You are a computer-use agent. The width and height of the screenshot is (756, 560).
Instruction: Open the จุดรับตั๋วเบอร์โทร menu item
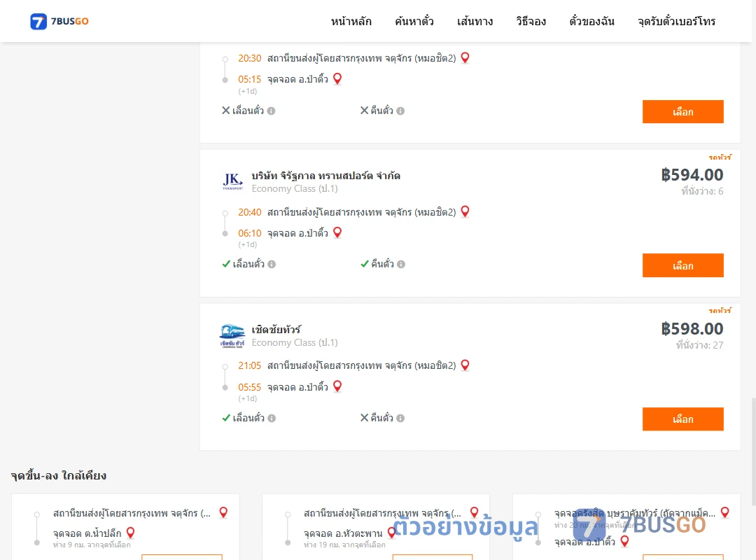676,21
